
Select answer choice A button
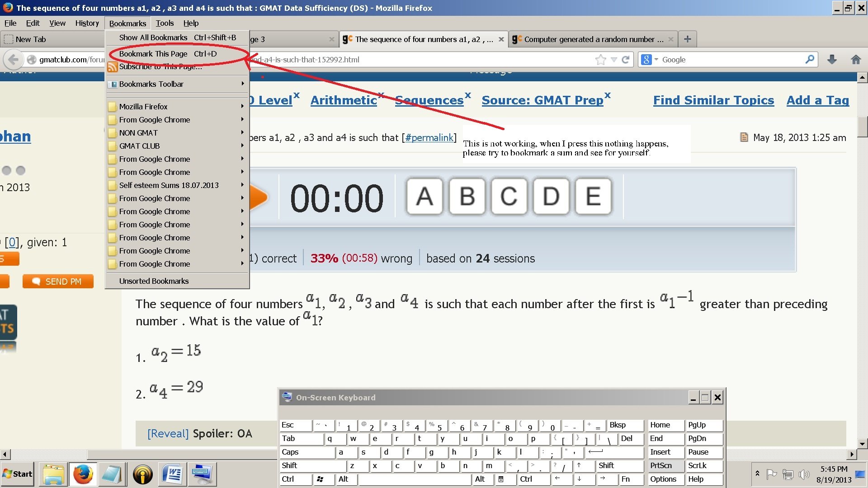pyautogui.click(x=427, y=197)
